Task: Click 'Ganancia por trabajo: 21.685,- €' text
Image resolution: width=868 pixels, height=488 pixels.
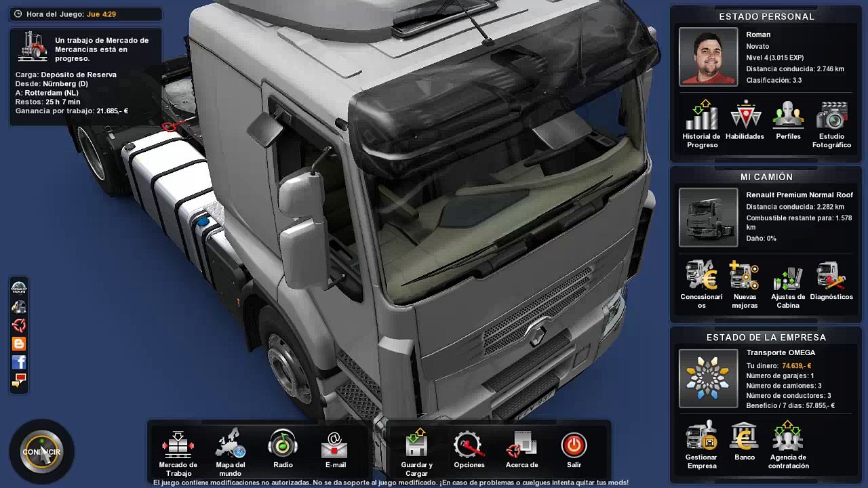Action: tap(71, 111)
